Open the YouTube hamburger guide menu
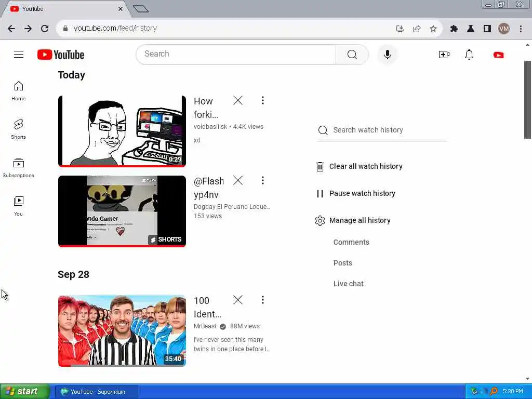The width and height of the screenshot is (532, 399). click(x=19, y=54)
